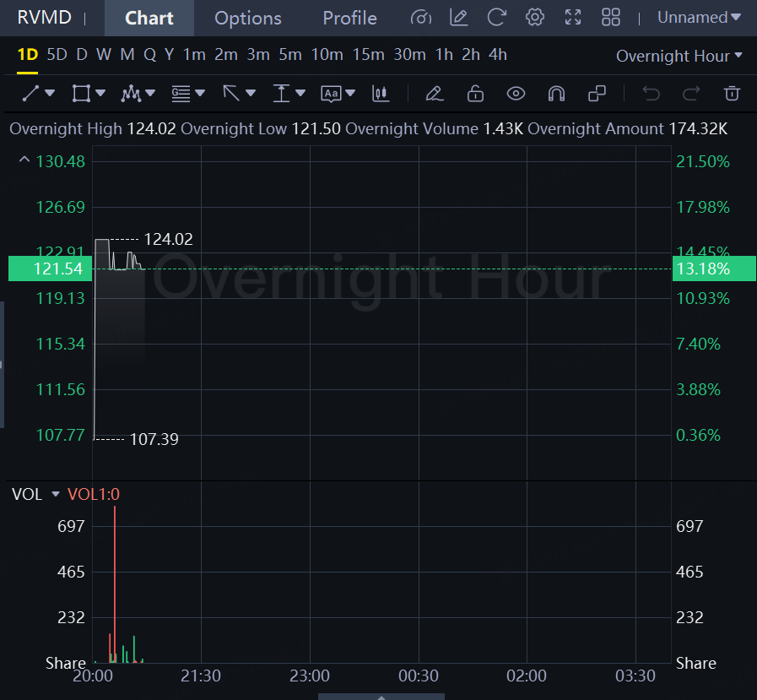757x700 pixels.
Task: Select the 1h interval
Action: pyautogui.click(x=444, y=55)
